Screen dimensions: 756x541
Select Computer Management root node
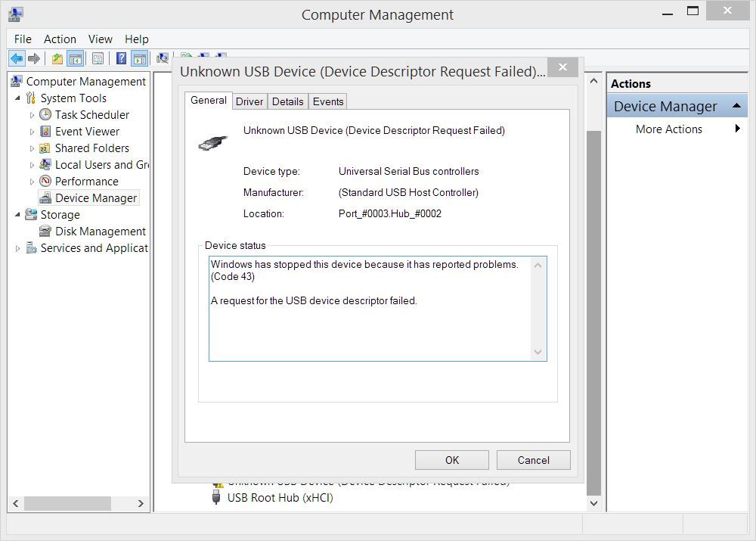click(x=85, y=82)
